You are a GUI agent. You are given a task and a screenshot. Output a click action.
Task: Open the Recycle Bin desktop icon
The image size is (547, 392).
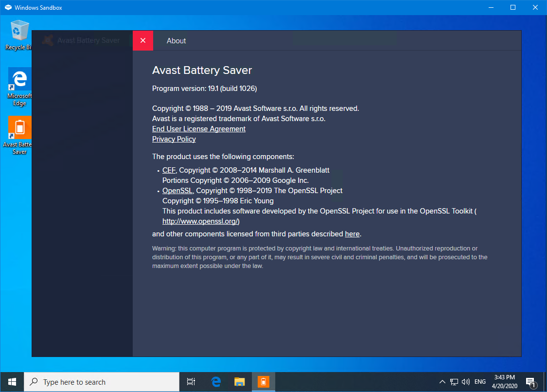click(18, 35)
